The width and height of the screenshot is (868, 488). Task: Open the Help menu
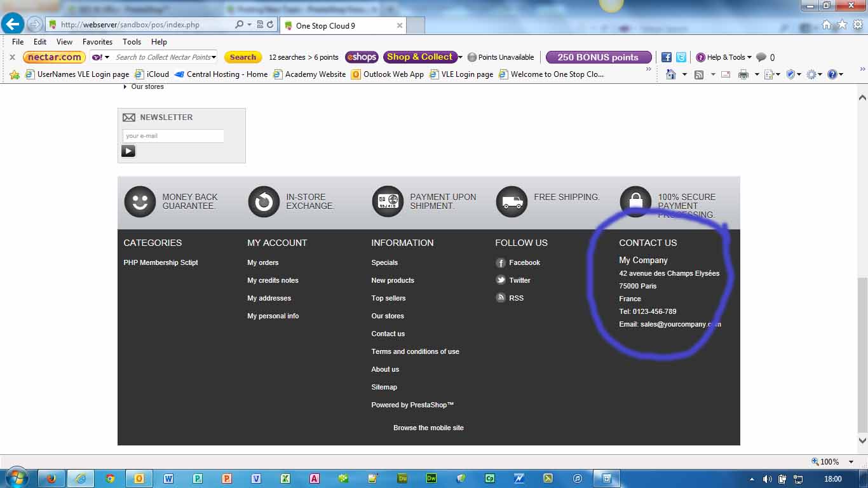[159, 42]
